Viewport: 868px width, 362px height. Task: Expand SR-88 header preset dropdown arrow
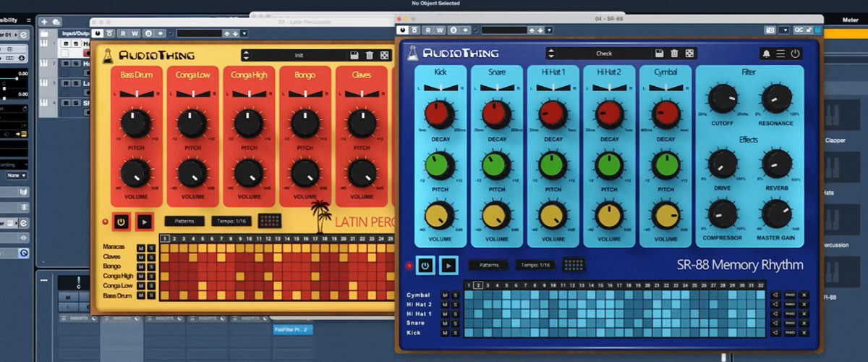[549, 30]
